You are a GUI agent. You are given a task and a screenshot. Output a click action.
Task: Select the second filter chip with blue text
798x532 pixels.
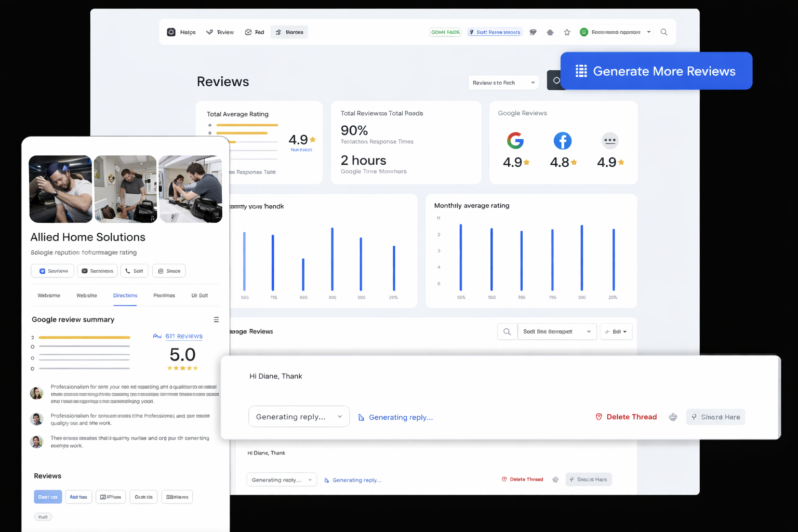pos(78,497)
